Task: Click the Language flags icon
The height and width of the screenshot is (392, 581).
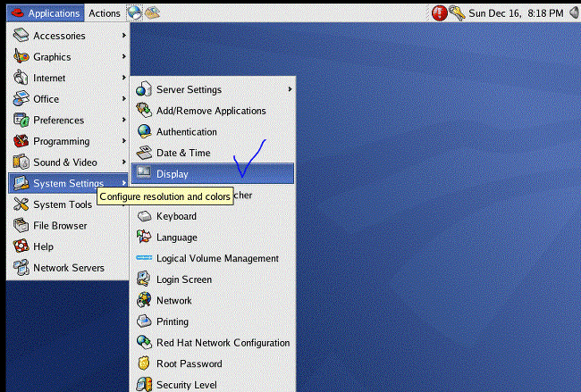Action: pyautogui.click(x=144, y=238)
